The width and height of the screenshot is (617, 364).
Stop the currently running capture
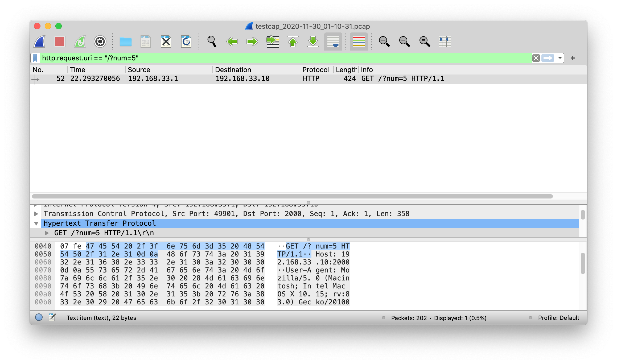59,42
